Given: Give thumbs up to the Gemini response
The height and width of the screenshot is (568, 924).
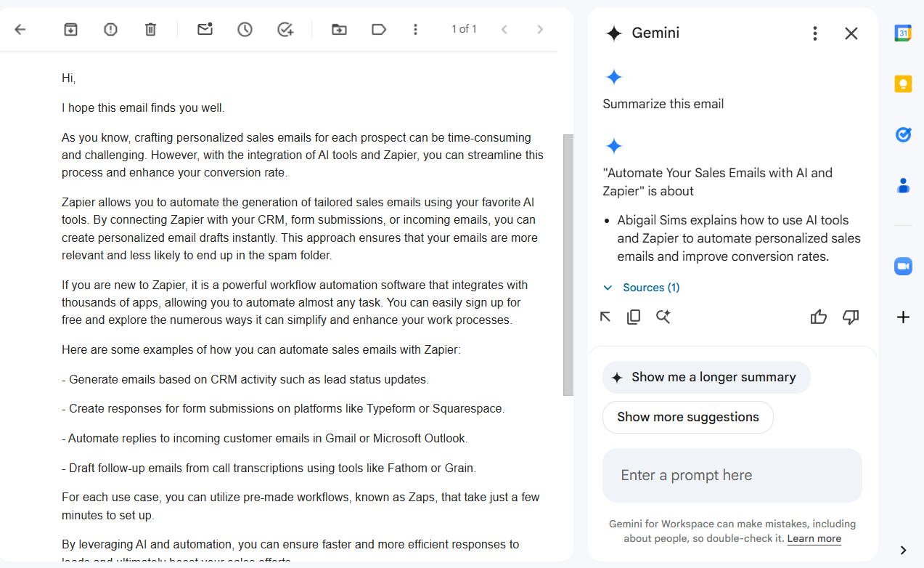Looking at the screenshot, I should click(819, 317).
